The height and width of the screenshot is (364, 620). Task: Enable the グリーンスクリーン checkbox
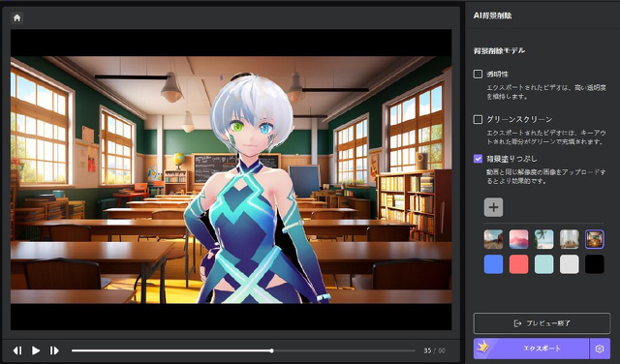coord(478,119)
